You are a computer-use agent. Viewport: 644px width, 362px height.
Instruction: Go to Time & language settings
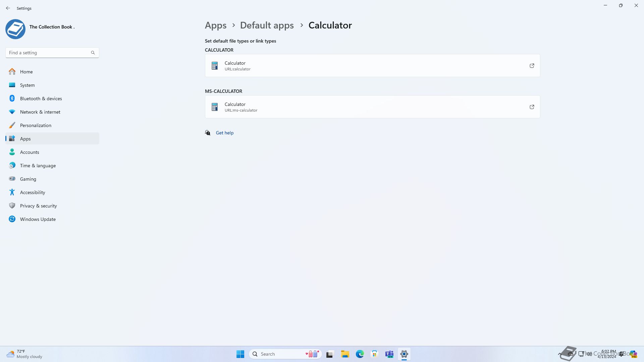[x=52, y=166]
